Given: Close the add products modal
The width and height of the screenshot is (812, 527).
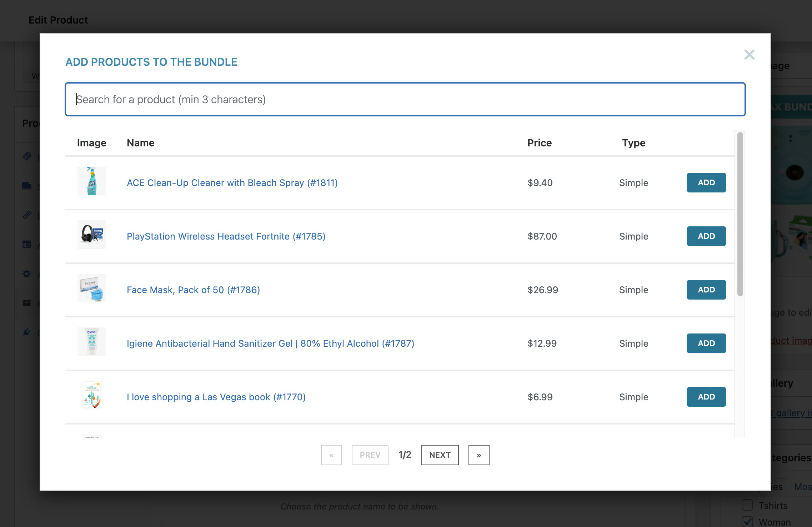Looking at the screenshot, I should 749,55.
